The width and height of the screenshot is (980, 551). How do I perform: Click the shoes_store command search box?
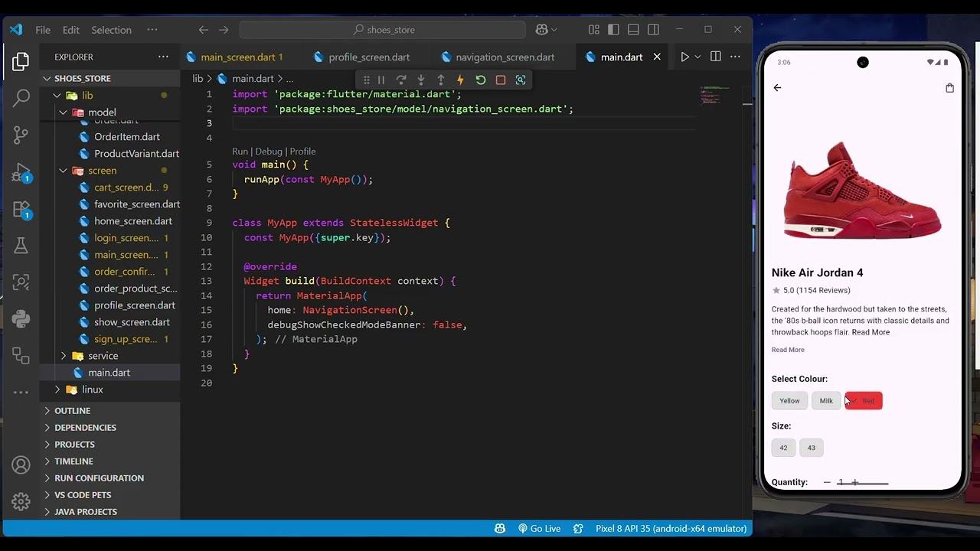point(383,30)
